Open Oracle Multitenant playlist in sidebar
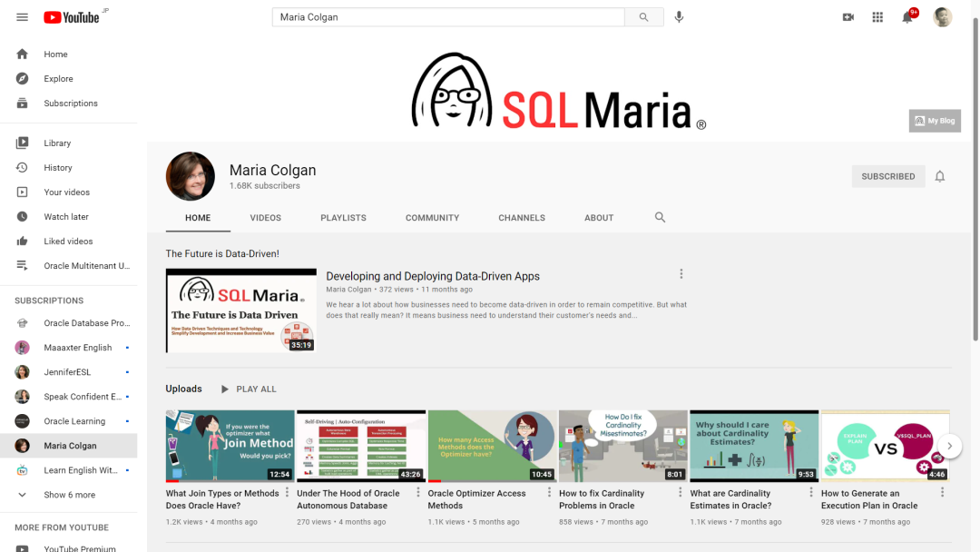This screenshot has height=552, width=980. click(69, 266)
